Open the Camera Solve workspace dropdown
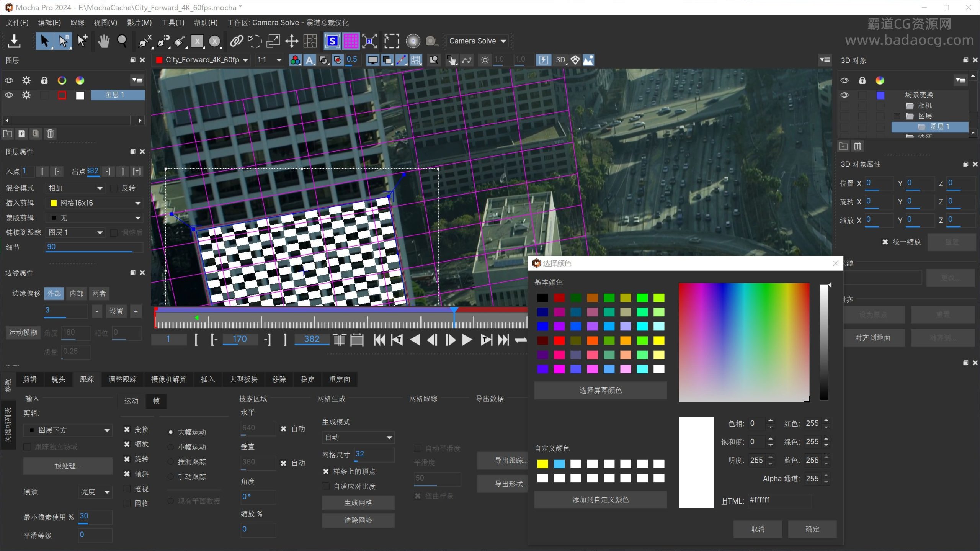Viewport: 980px width, 551px height. [477, 41]
